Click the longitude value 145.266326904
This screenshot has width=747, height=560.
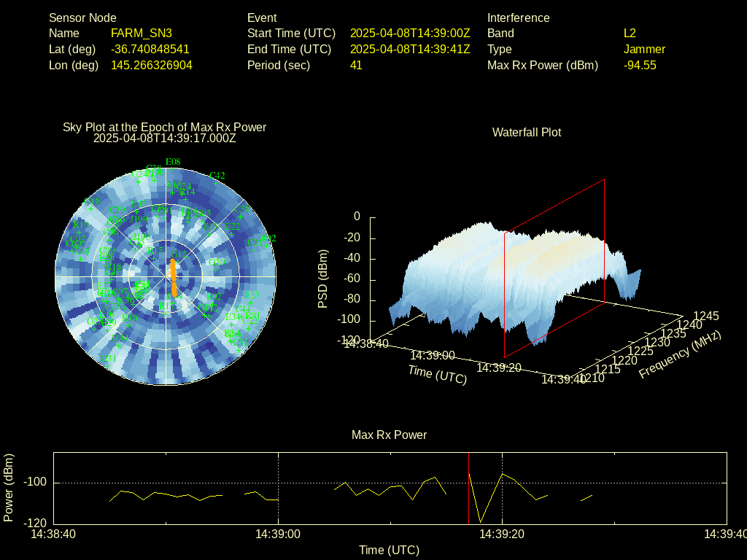[152, 66]
